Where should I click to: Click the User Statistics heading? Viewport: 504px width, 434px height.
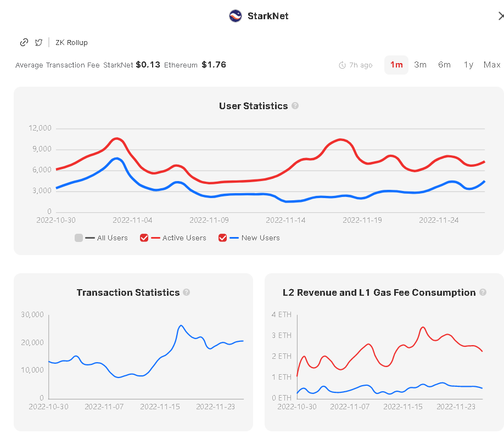(253, 106)
